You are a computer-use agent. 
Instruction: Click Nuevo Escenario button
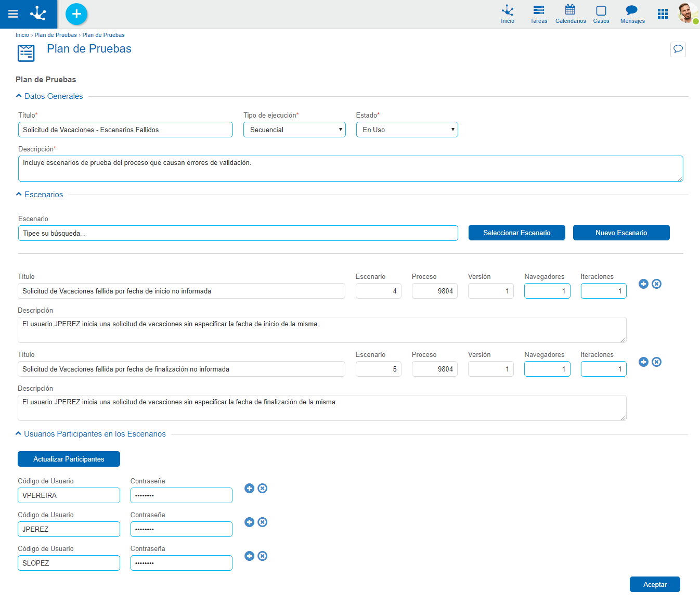621,233
